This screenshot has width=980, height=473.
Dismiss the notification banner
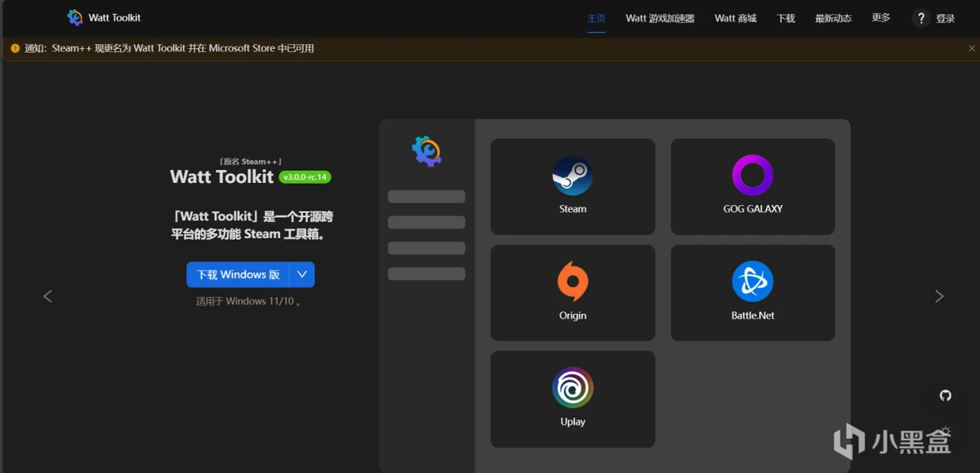971,48
